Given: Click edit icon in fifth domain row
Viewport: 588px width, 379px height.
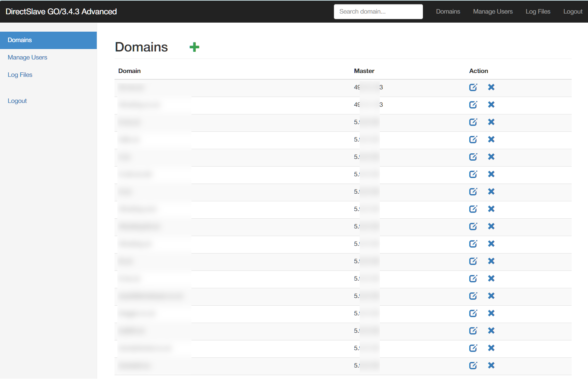Looking at the screenshot, I should [473, 157].
